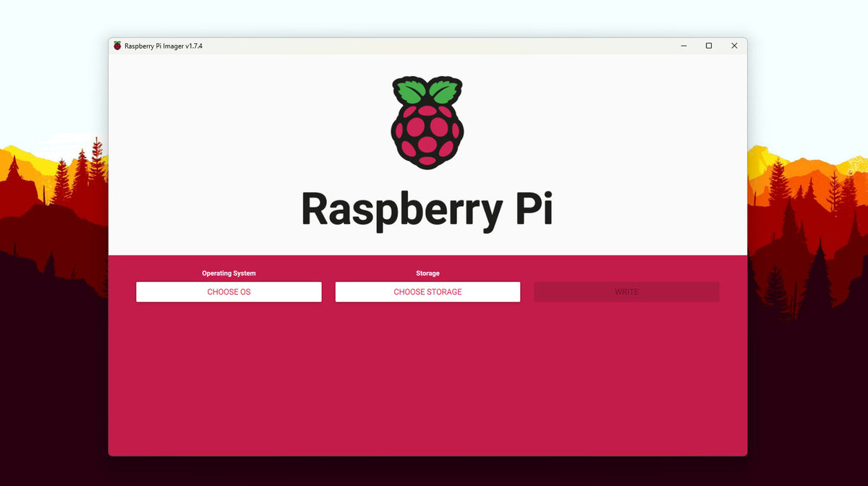Click the large "Raspberry Pi" heading text

point(427,209)
